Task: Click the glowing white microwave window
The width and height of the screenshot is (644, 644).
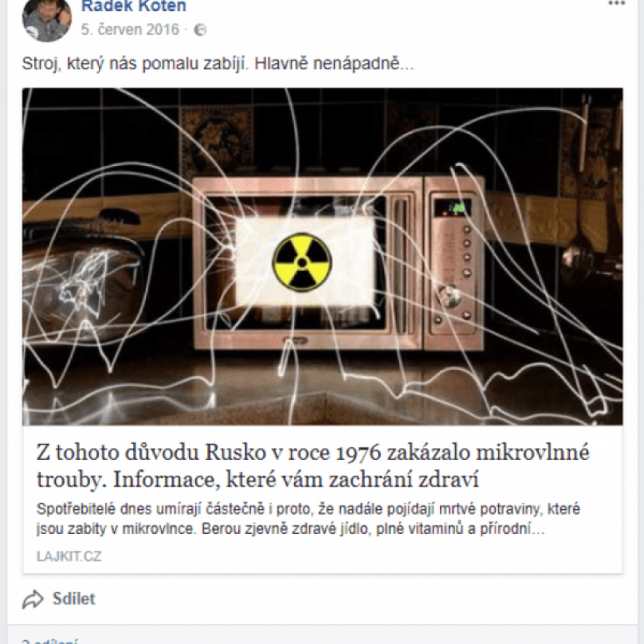Action: (304, 262)
